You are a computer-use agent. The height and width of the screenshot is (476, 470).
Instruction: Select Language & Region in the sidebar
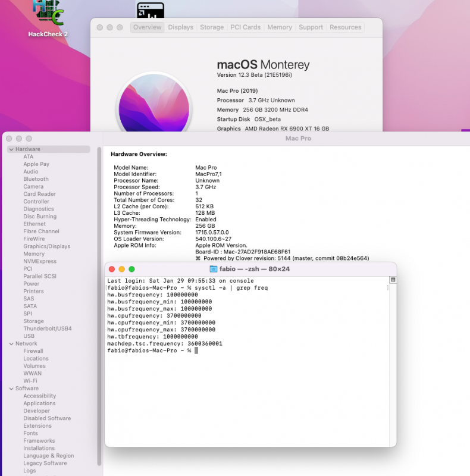tap(49, 456)
